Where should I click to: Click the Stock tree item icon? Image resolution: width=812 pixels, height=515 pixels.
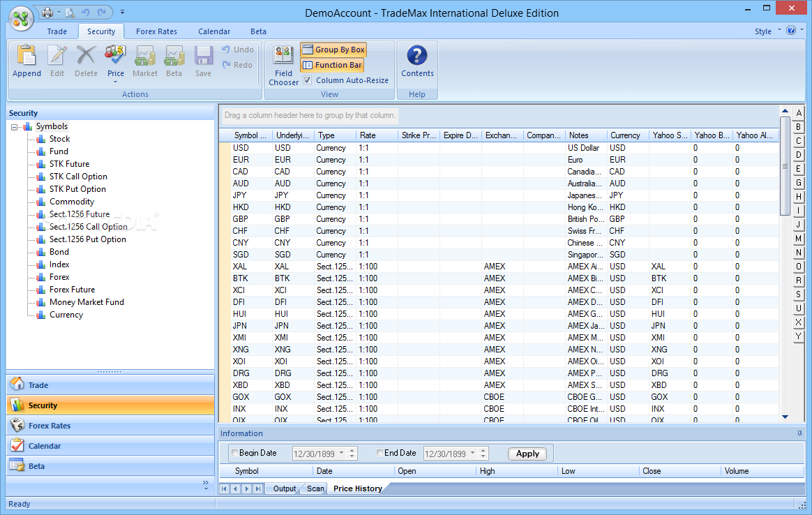click(41, 139)
